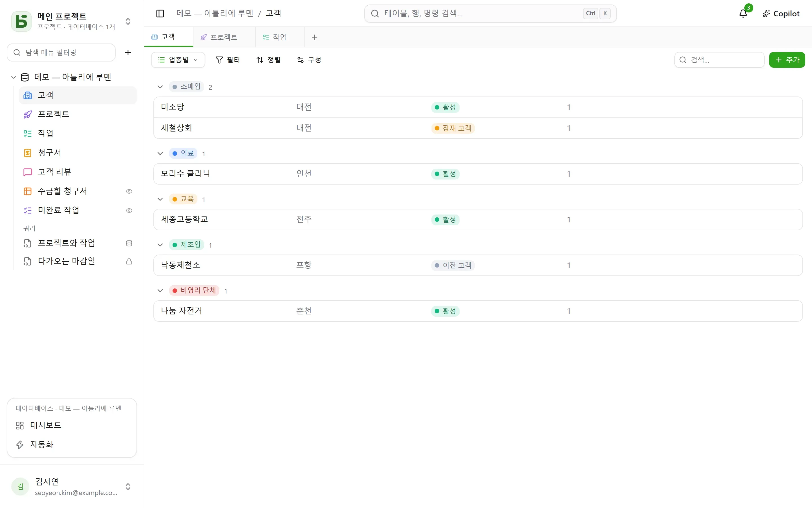Image resolution: width=812 pixels, height=508 pixels.
Task: Toggle the sidebar panel icon
Action: pyautogui.click(x=160, y=14)
